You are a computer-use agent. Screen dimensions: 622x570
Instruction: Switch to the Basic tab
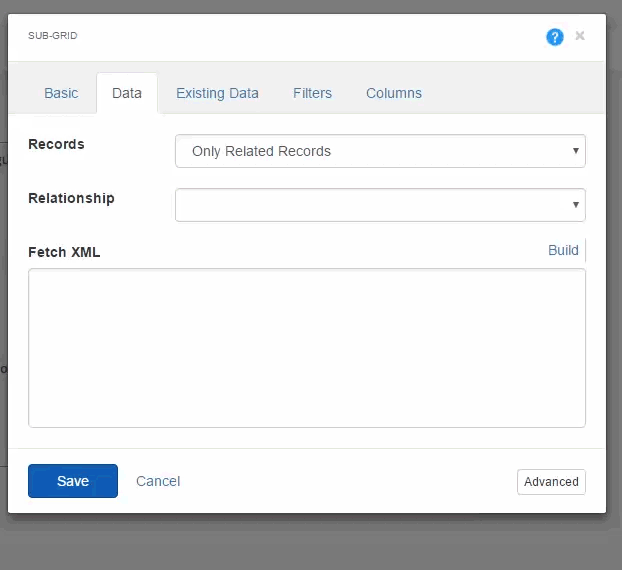click(x=61, y=93)
